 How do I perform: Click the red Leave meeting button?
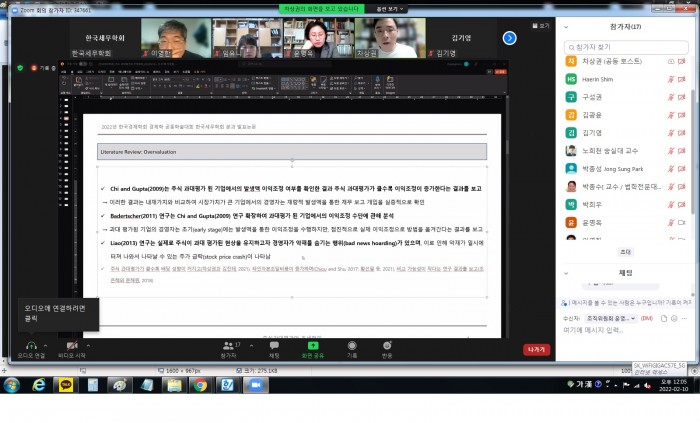(x=536, y=349)
